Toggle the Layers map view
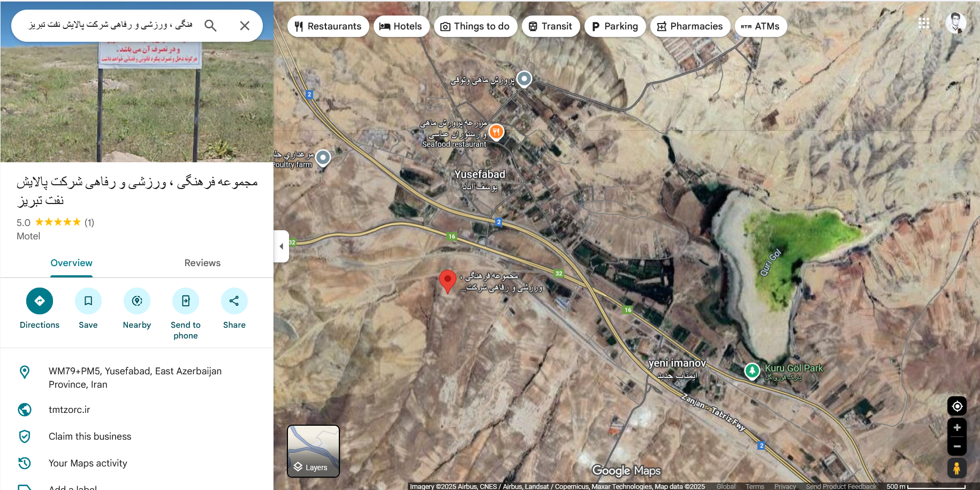The image size is (980, 490). (x=313, y=451)
